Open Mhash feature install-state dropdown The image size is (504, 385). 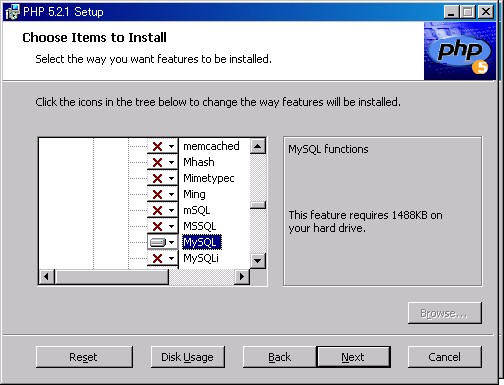[163, 162]
